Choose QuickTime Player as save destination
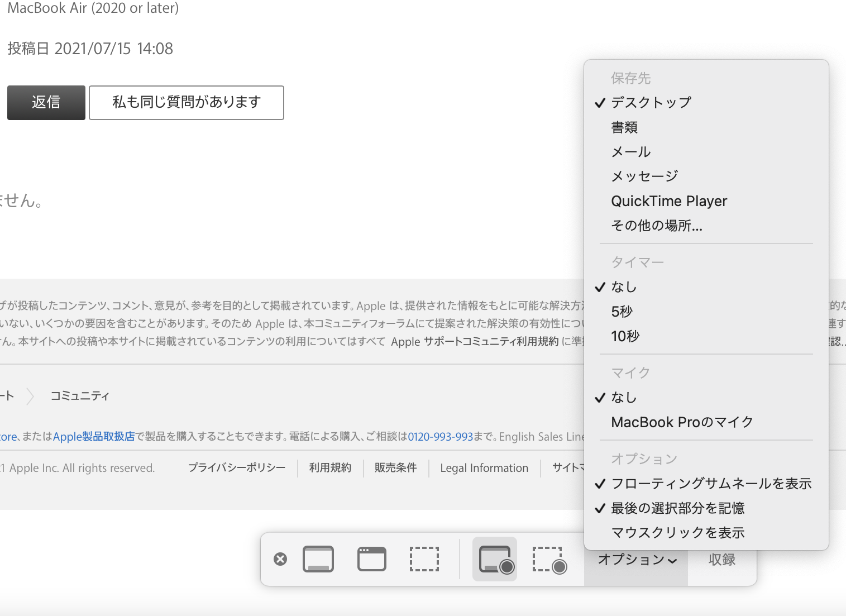This screenshot has width=846, height=616. tap(668, 201)
